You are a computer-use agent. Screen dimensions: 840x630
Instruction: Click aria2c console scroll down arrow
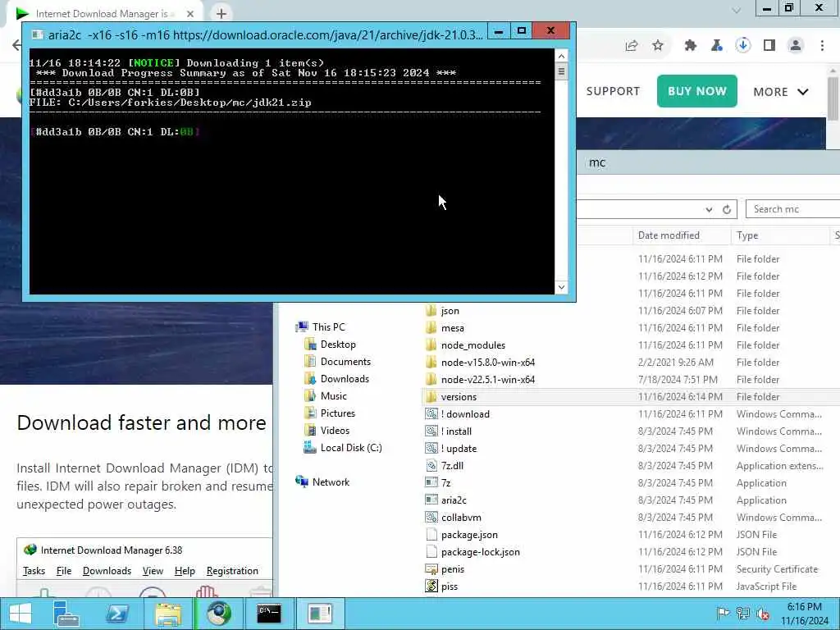[x=561, y=287]
